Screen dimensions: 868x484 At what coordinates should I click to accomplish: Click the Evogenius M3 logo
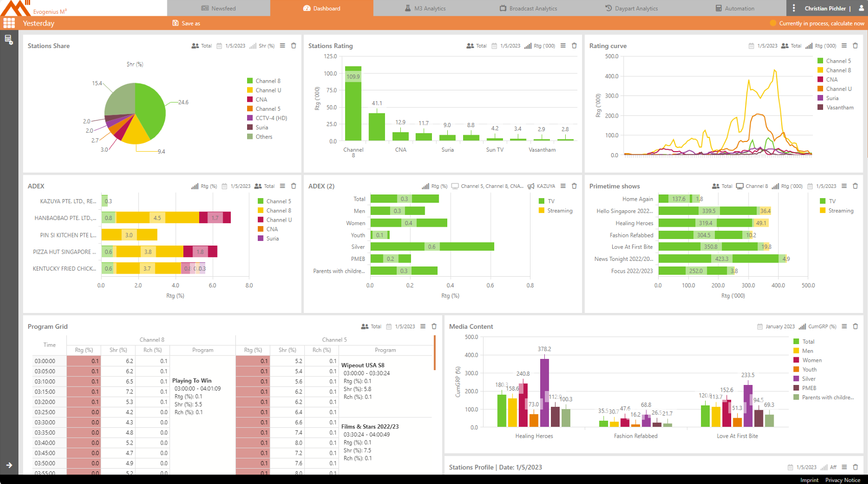pos(34,8)
